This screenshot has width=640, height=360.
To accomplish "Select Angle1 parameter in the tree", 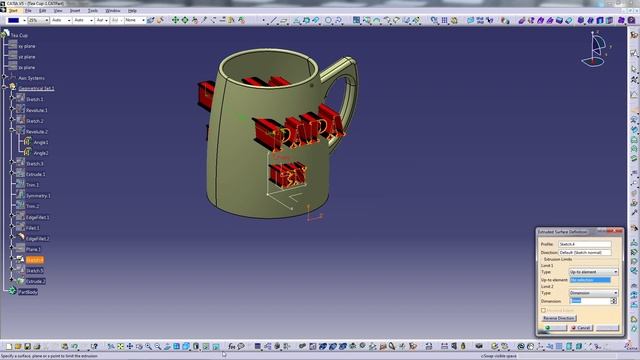I will (x=41, y=142).
